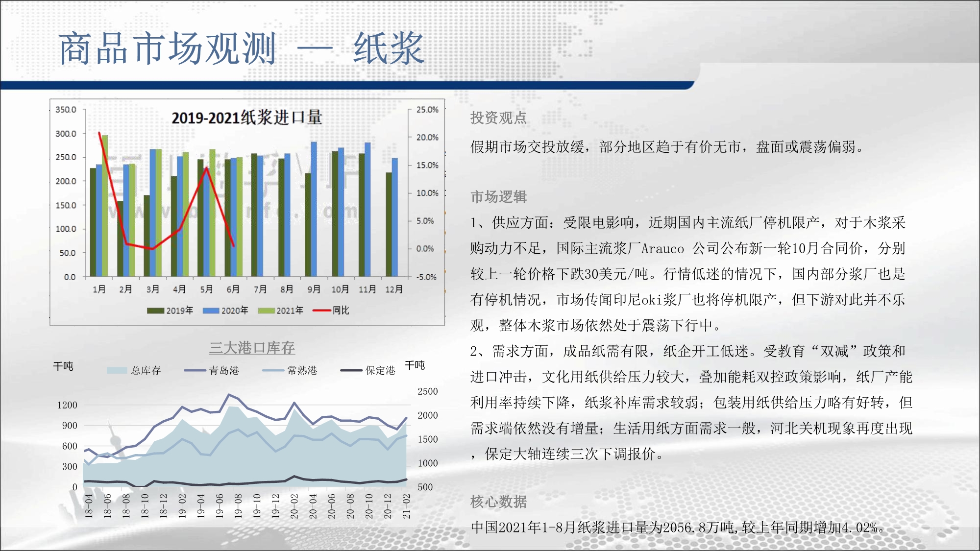Click the line starting 中国2021年1-8月纸浆进口量

[678, 527]
